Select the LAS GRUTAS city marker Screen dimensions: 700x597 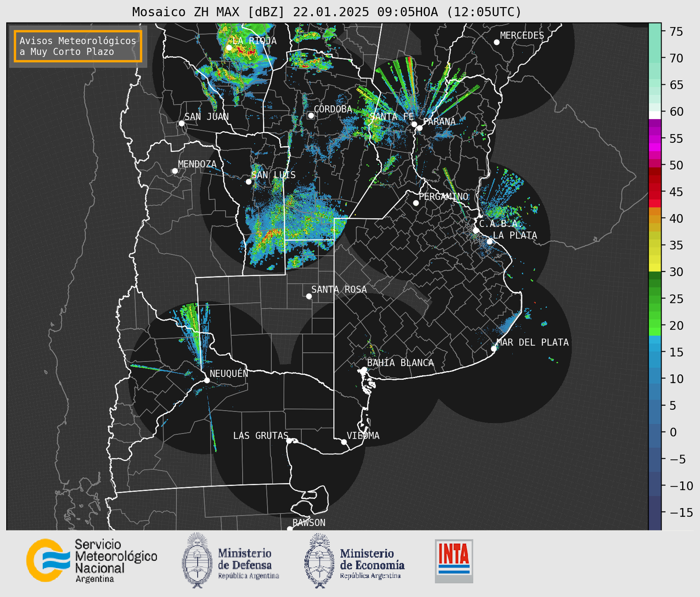pos(289,440)
